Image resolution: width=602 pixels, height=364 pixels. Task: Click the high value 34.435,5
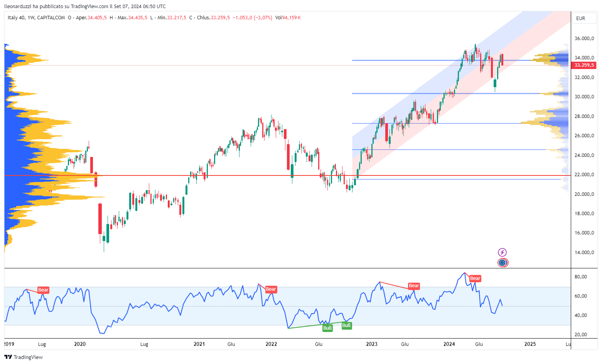click(x=138, y=18)
